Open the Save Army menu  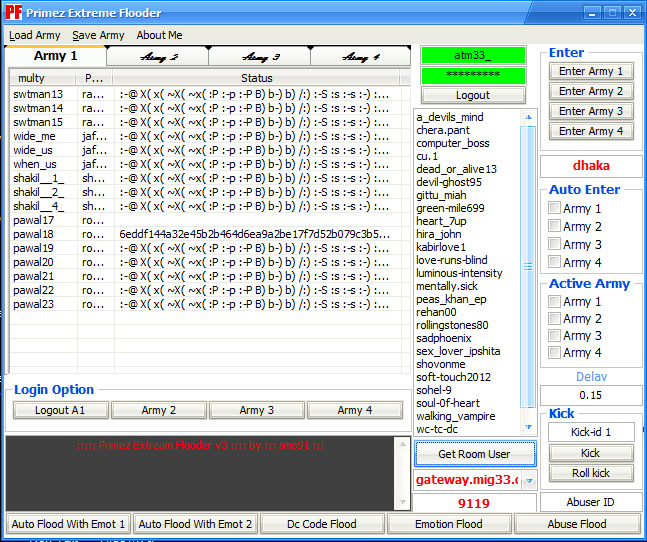pyautogui.click(x=98, y=35)
